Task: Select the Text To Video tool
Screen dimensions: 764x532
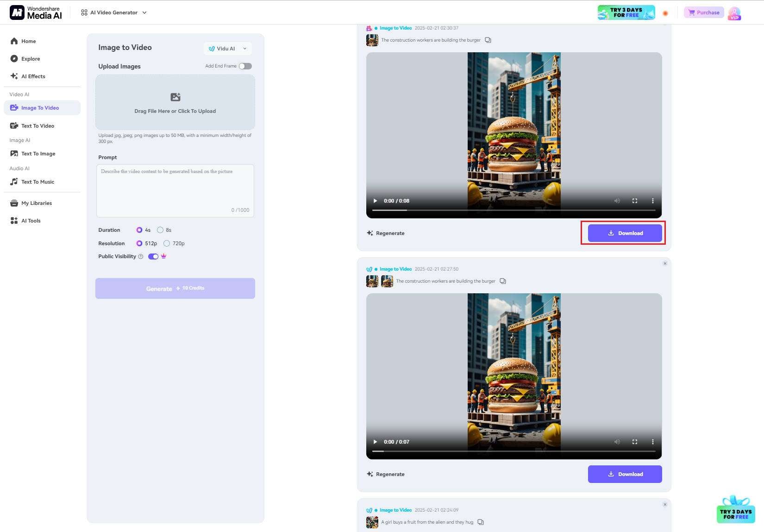Action: click(x=37, y=125)
